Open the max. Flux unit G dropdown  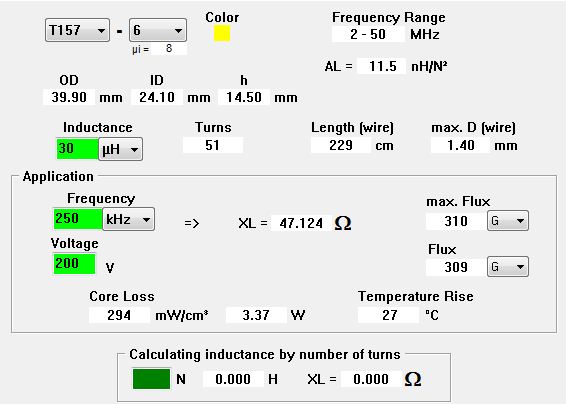(x=508, y=221)
